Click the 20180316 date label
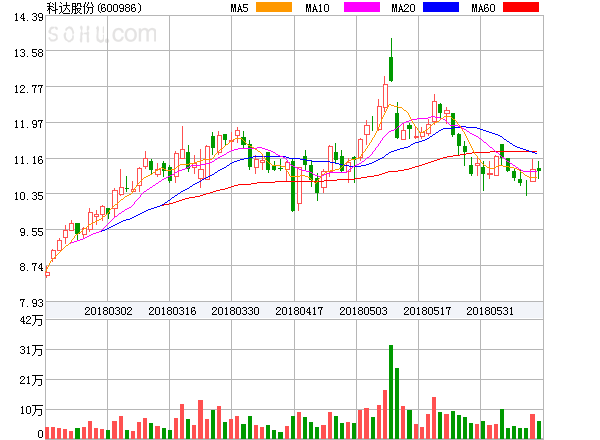 (x=172, y=311)
